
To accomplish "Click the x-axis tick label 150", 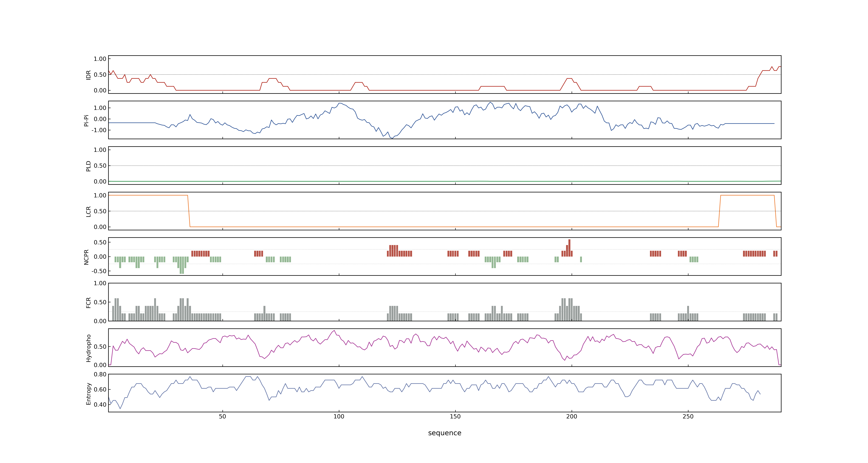I will pyautogui.click(x=455, y=416).
